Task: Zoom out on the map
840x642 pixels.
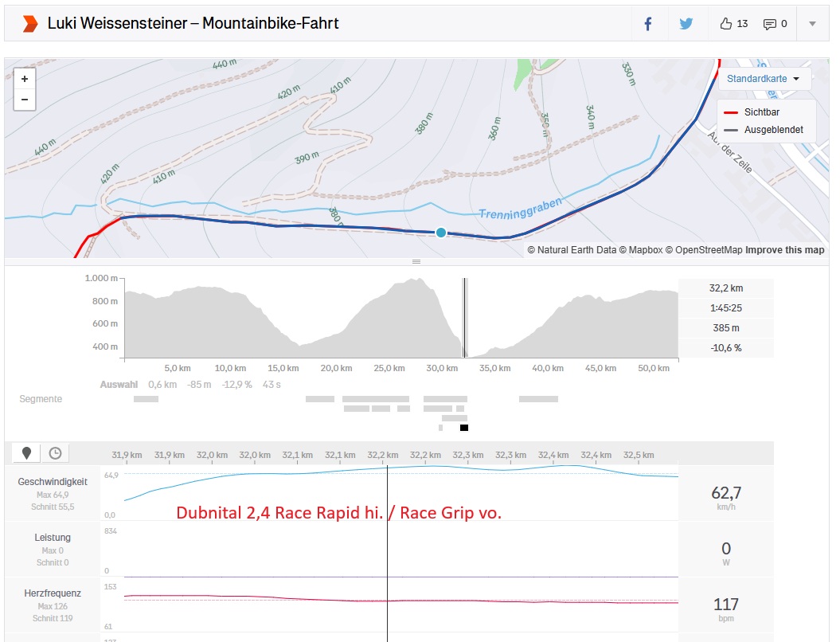Action: (x=25, y=100)
